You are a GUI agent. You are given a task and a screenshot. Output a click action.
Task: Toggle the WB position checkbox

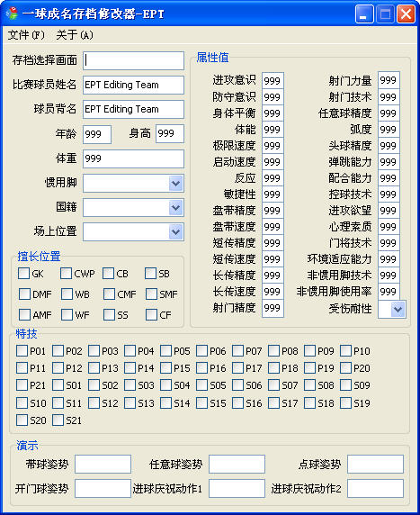coord(67,294)
